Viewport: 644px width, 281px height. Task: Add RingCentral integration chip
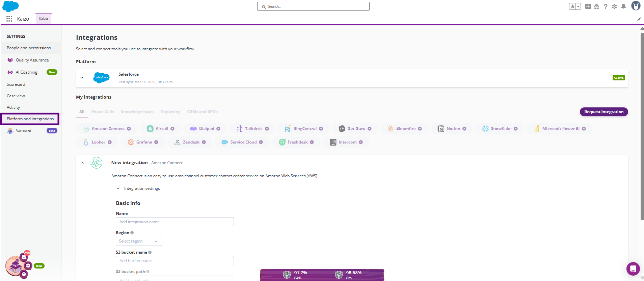pyautogui.click(x=303, y=129)
